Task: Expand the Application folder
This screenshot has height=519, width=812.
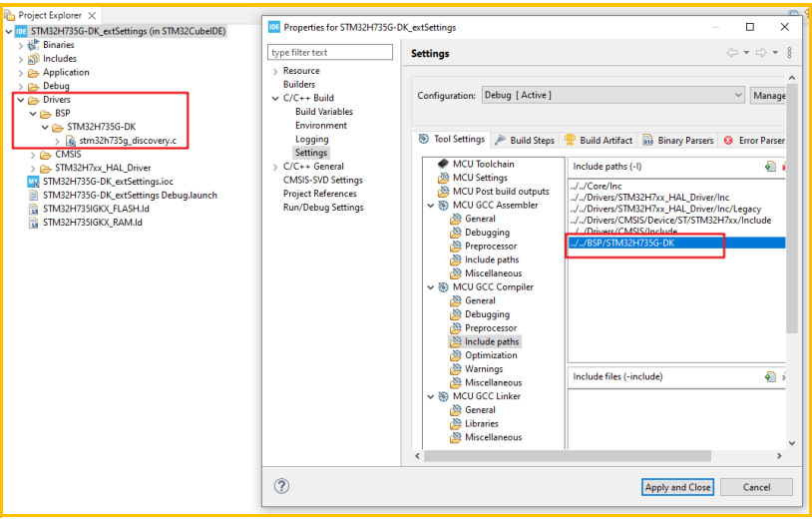Action: 21,73
